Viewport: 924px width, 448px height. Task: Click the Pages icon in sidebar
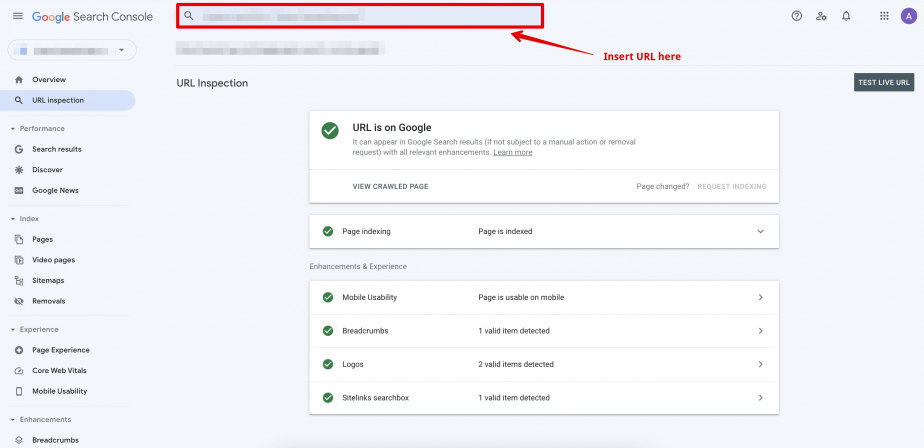tap(19, 239)
